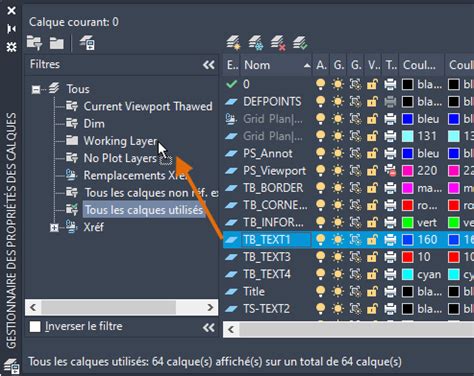
Task: Click layer manager icon at palette bottom
Action: point(12,366)
